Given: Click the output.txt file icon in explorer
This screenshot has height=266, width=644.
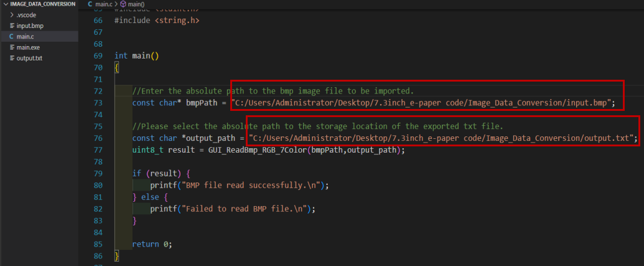Looking at the screenshot, I should point(12,58).
